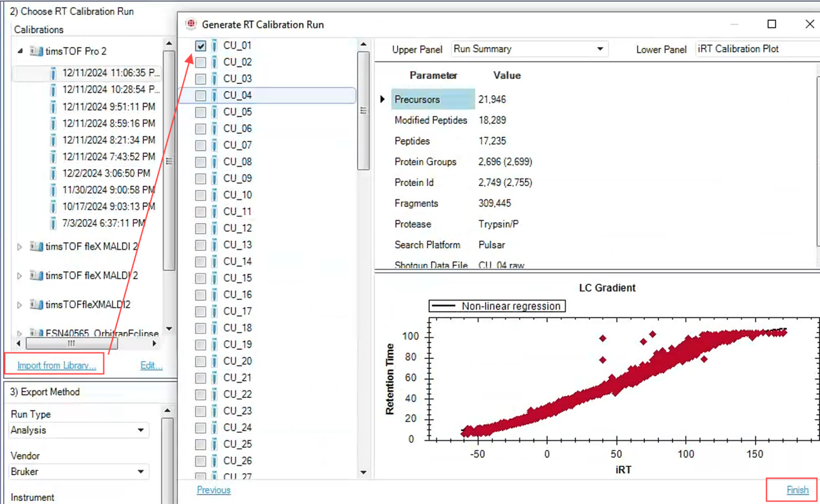Screen dimensions: 820x504
Task: Click the Non-linear regression legend entry
Action: (x=497, y=306)
